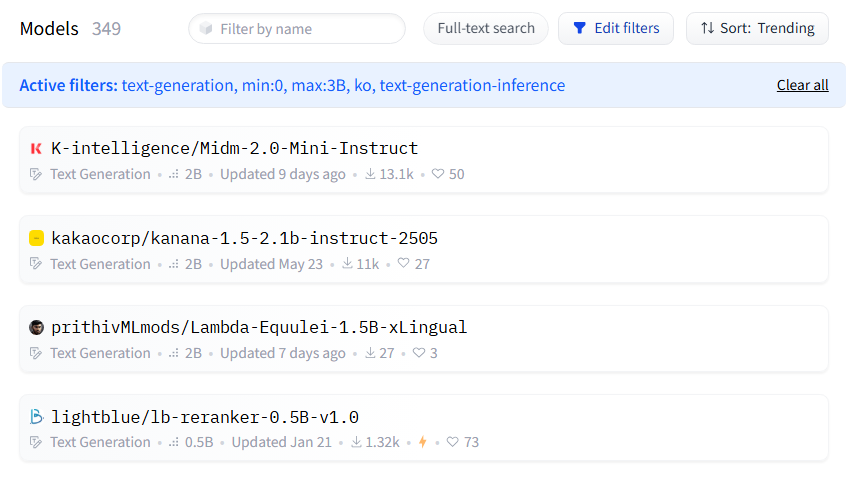This screenshot has height=480, width=862.
Task: Click the 13.1k download count
Action: tap(396, 174)
